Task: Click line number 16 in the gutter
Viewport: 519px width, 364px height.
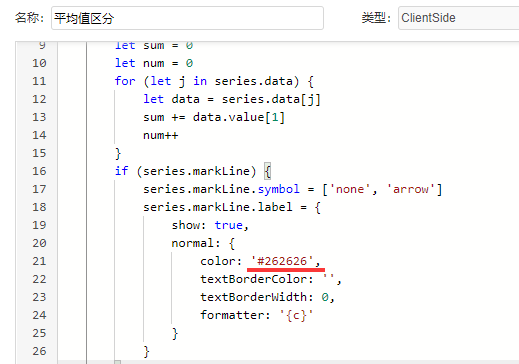Action: [x=39, y=171]
